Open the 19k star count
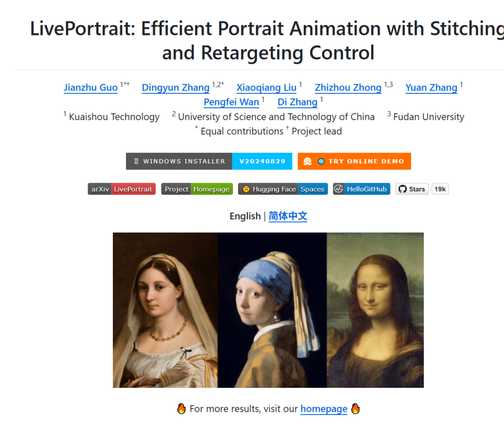Viewport: 504px width, 429px height. click(440, 189)
